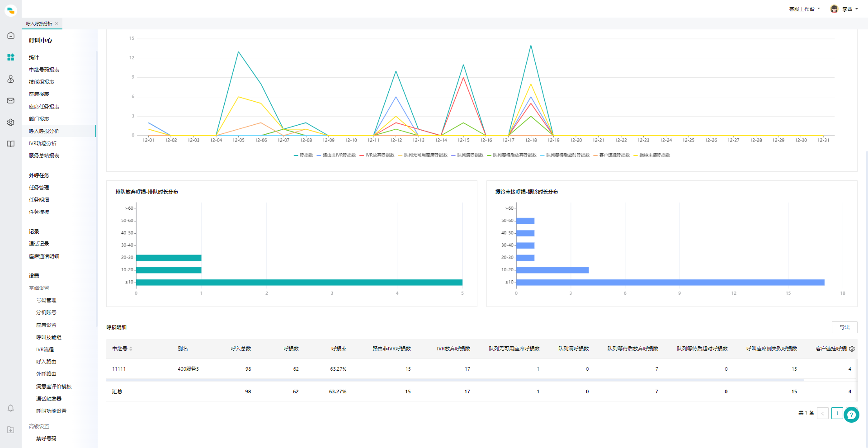Collapse 高级设置 group in sidebar
Image resolution: width=868 pixels, height=448 pixels.
tap(39, 426)
